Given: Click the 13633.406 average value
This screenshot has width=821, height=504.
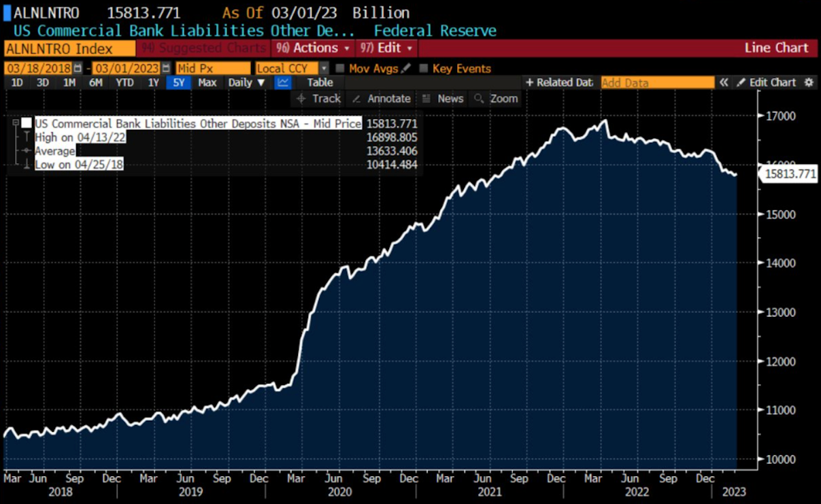Looking at the screenshot, I should tap(392, 150).
